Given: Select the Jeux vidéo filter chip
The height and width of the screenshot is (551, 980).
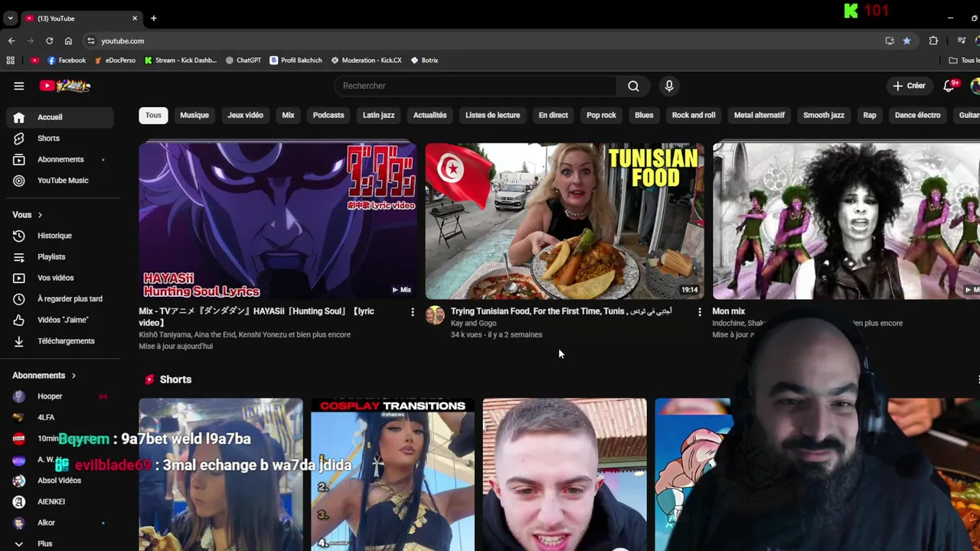Looking at the screenshot, I should coord(245,115).
